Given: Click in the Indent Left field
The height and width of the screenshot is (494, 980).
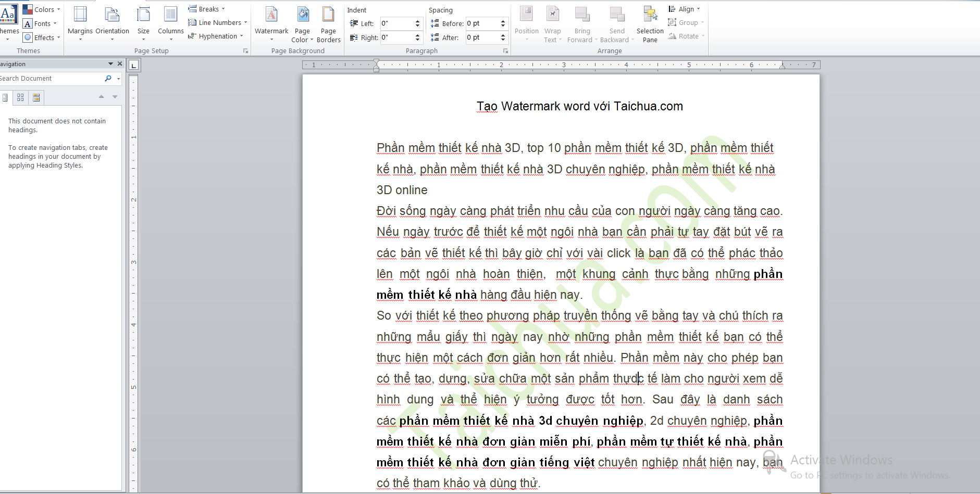Looking at the screenshot, I should pyautogui.click(x=397, y=23).
